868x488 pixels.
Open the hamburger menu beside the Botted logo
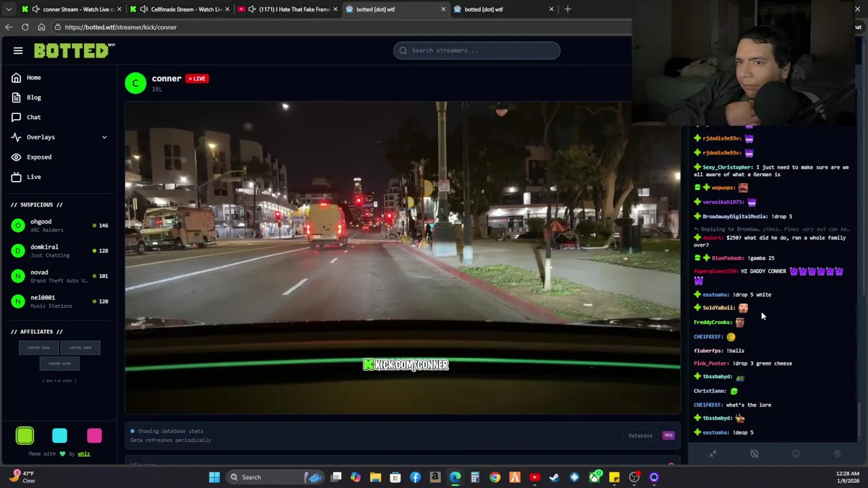tap(18, 50)
